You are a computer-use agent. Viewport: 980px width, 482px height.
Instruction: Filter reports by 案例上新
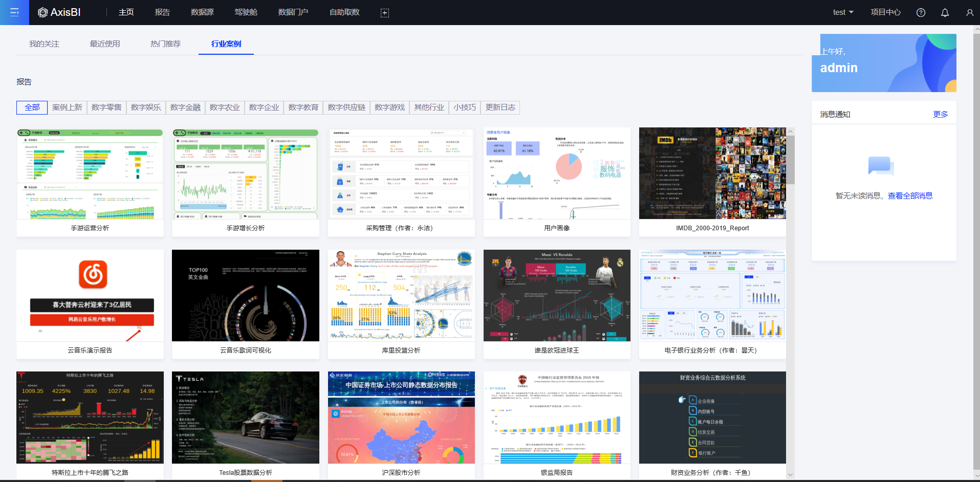(67, 107)
